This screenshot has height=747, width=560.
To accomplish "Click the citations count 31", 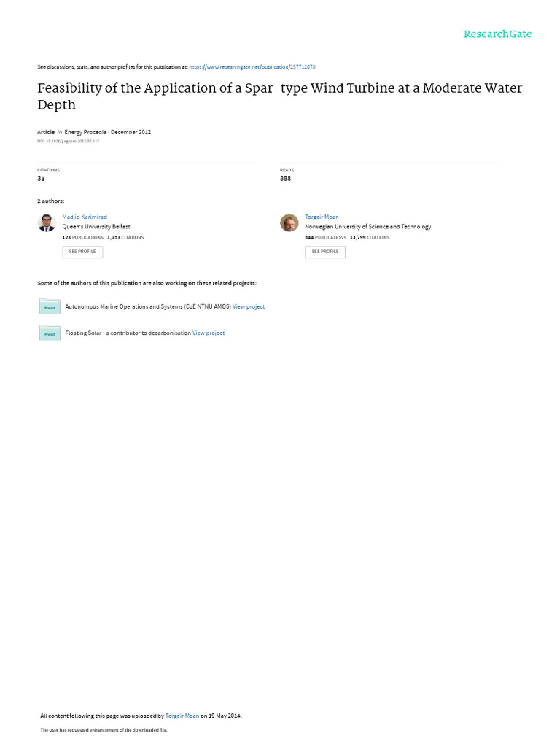I will (x=41, y=178).
